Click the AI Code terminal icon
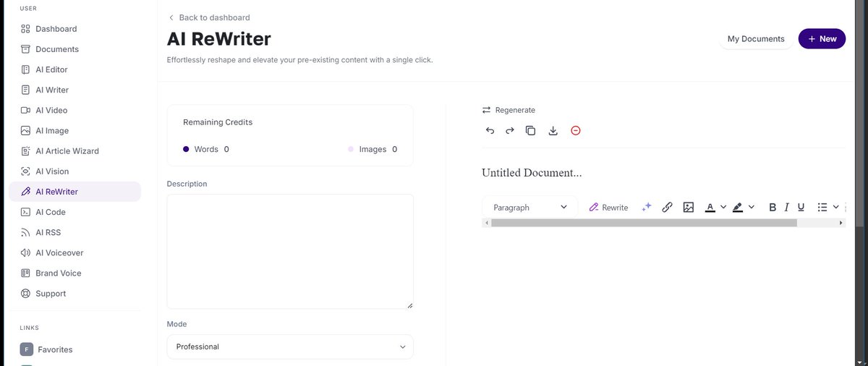 25,212
